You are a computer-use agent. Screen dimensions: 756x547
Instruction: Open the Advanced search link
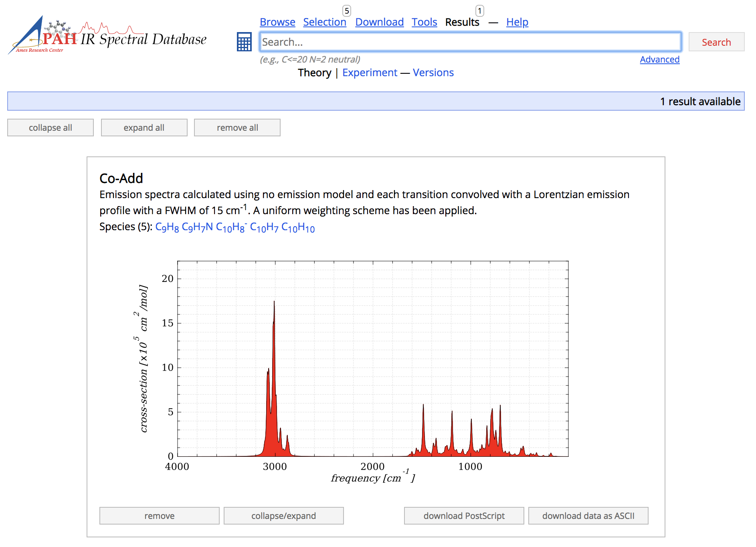[x=659, y=59]
